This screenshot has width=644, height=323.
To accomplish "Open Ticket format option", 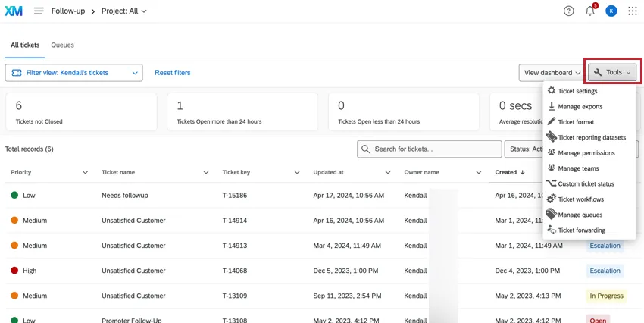I will (576, 122).
